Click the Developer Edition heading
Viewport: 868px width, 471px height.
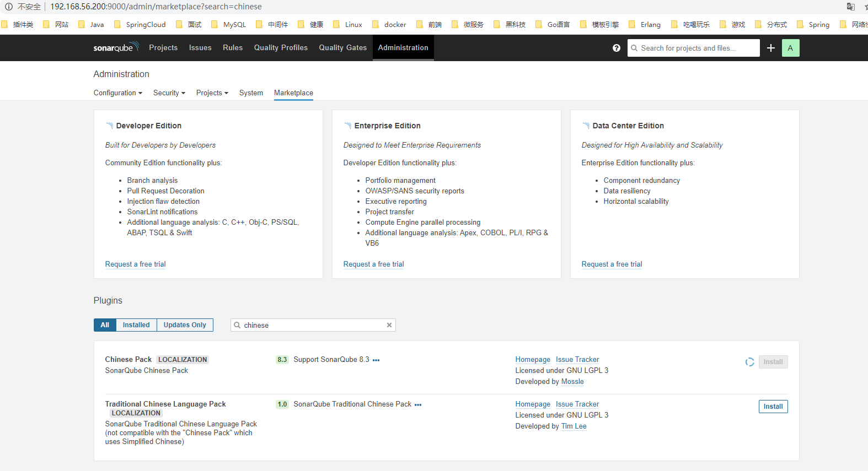149,126
